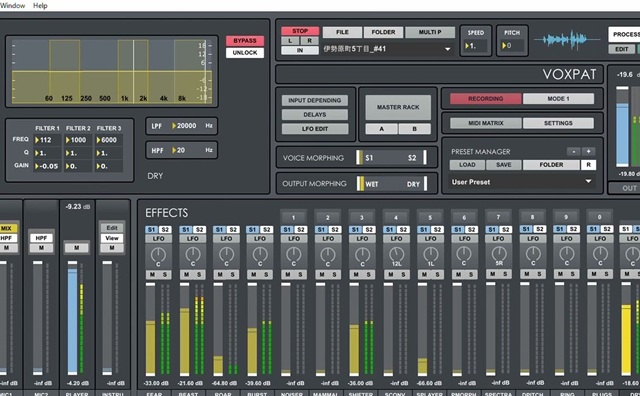Select Master Rack A
The image size is (640, 396).
point(381,129)
